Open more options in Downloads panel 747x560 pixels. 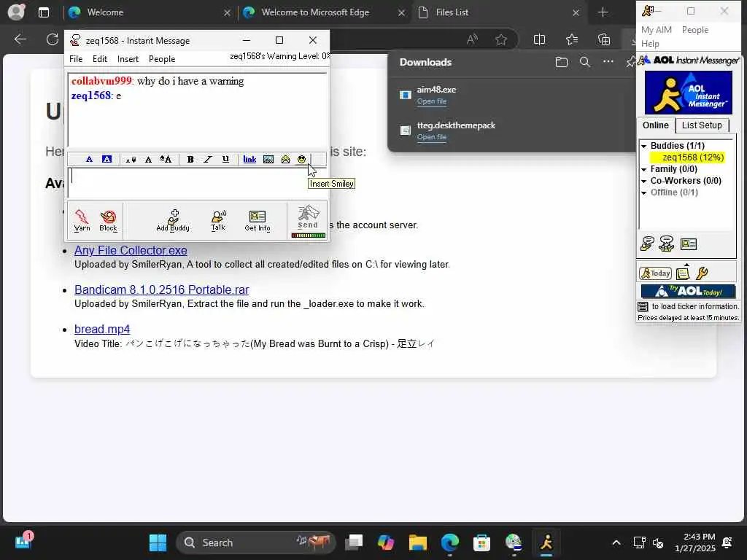tap(608, 61)
